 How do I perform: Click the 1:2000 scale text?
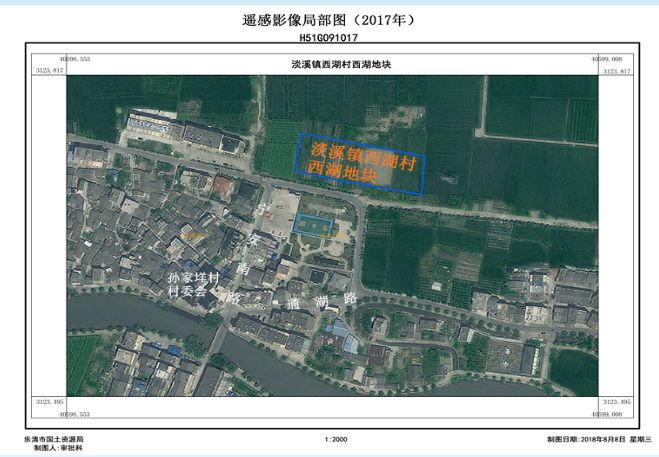(x=335, y=440)
